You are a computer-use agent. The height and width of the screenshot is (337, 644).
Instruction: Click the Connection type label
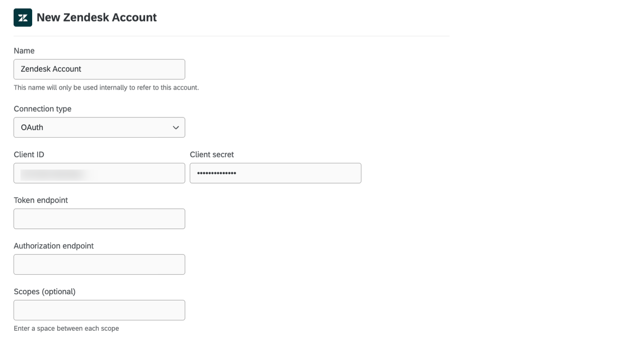pos(42,109)
